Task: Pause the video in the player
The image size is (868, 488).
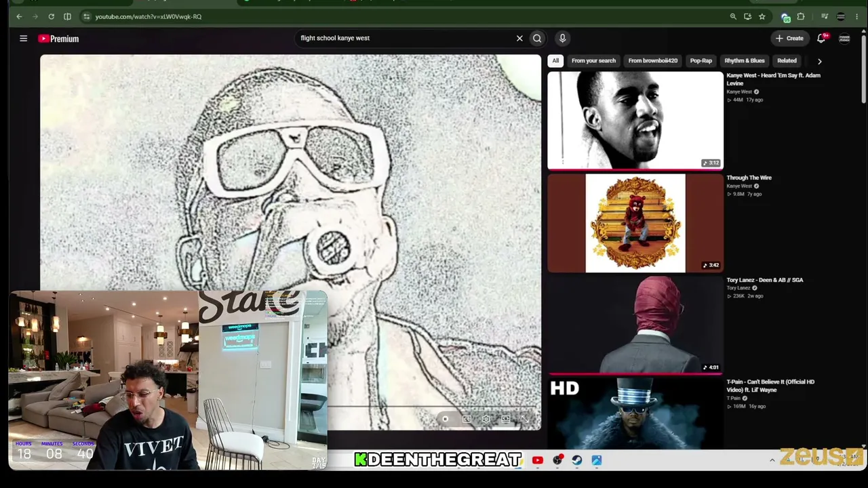Action: 445,419
